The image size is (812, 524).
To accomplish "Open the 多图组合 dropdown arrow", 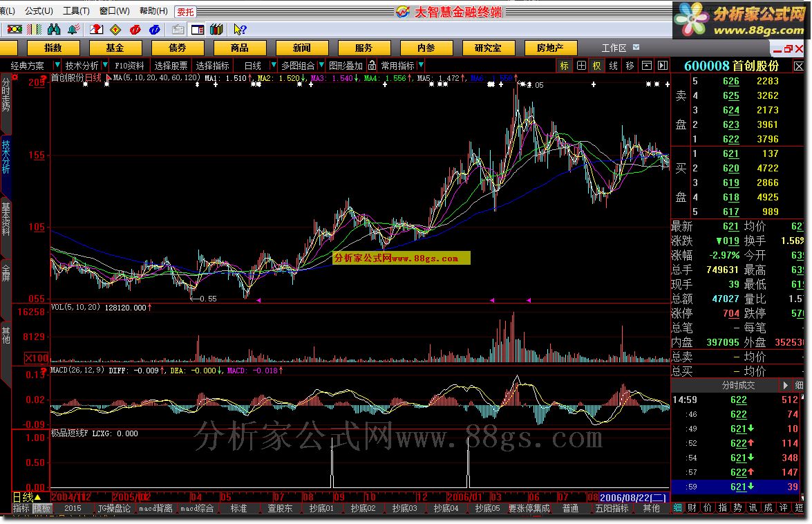I will pyautogui.click(x=321, y=65).
